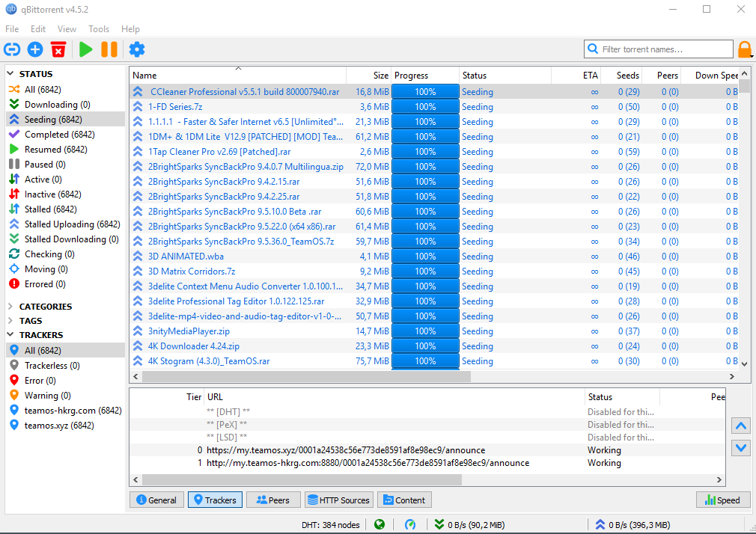
Task: Open the View menu
Action: [67, 29]
